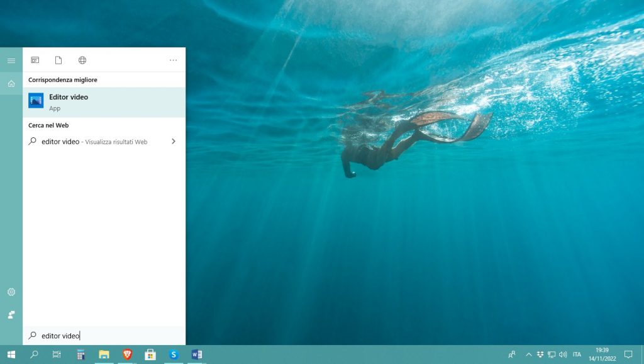Image resolution: width=644 pixels, height=364 pixels.
Task: Expand the search sidebar hamburger menu
Action: click(11, 60)
